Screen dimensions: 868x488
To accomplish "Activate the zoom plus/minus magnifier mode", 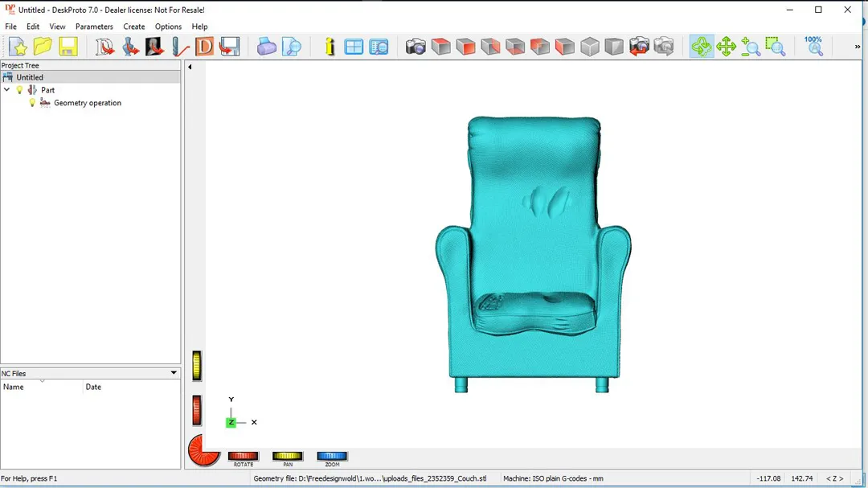I will (x=751, y=47).
